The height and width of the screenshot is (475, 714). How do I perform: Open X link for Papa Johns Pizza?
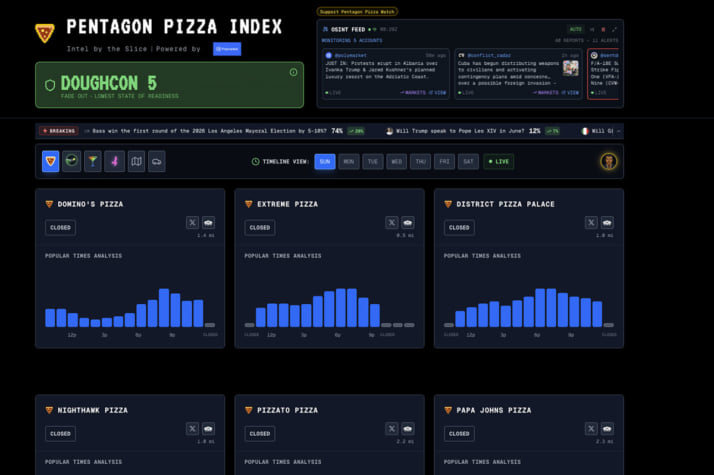[591, 429]
